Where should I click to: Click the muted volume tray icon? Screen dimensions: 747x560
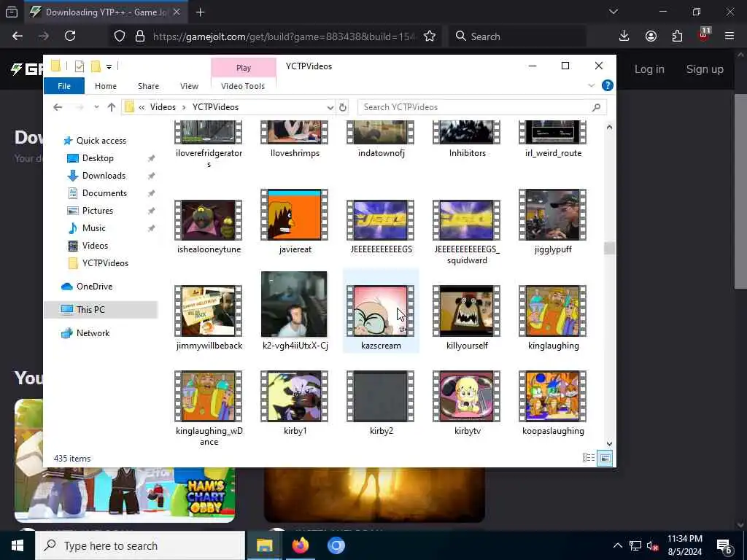click(x=652, y=545)
